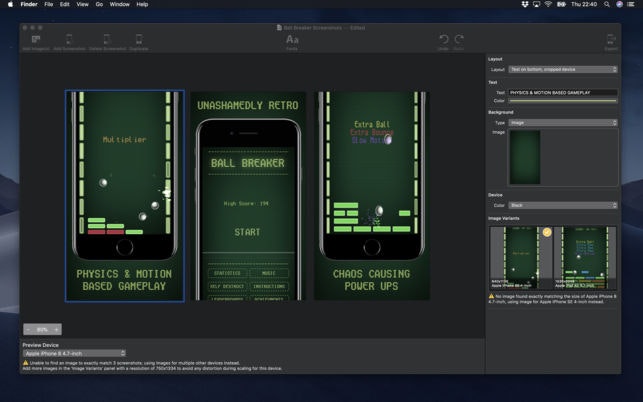Select the Unashamedly Retro screenshot
The width and height of the screenshot is (643, 402).
click(248, 196)
